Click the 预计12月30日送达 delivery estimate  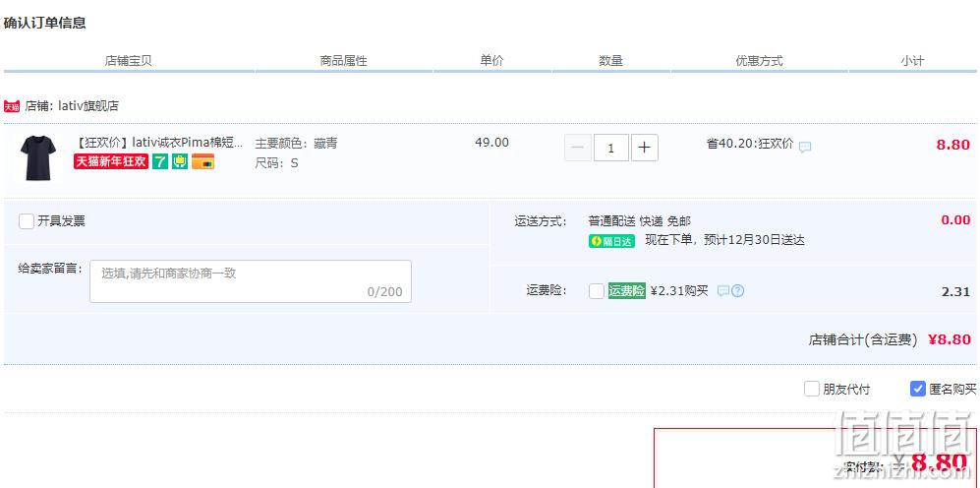tap(754, 240)
